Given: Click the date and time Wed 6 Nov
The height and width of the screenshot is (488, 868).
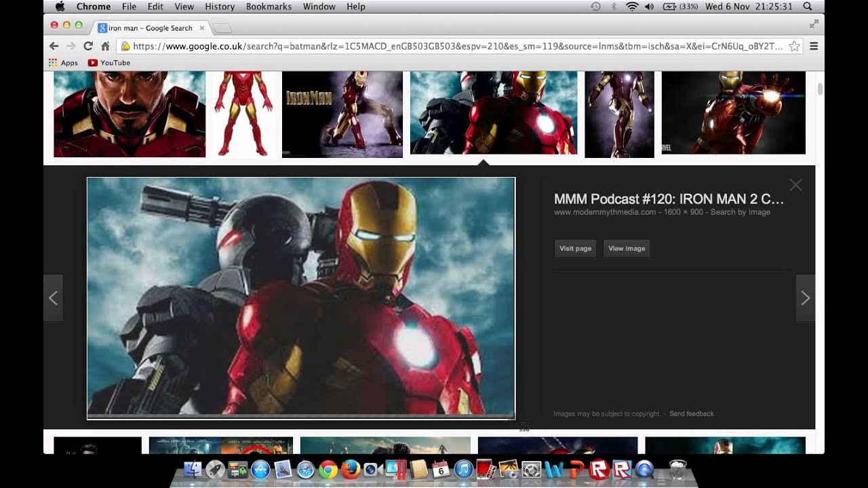Looking at the screenshot, I should 749,6.
